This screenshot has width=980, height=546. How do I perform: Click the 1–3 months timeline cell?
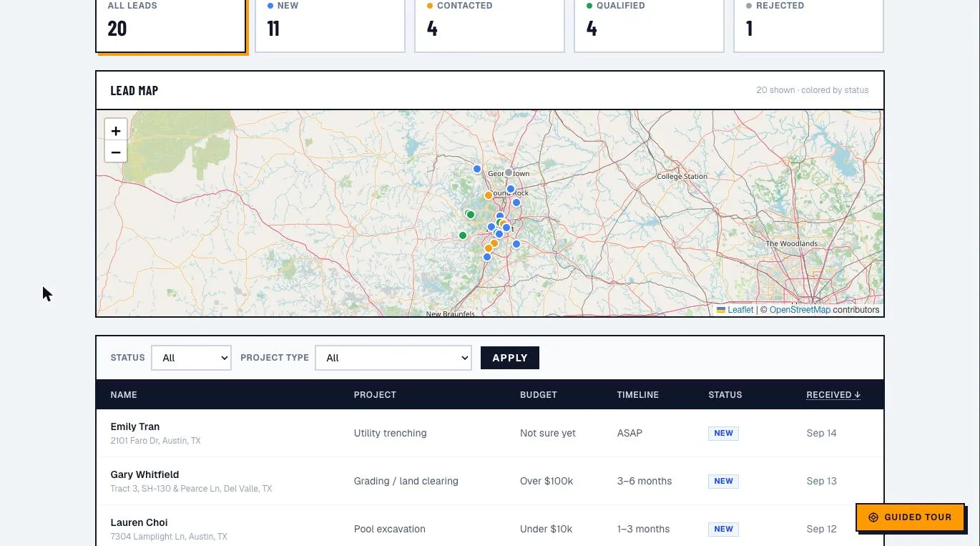(x=643, y=529)
